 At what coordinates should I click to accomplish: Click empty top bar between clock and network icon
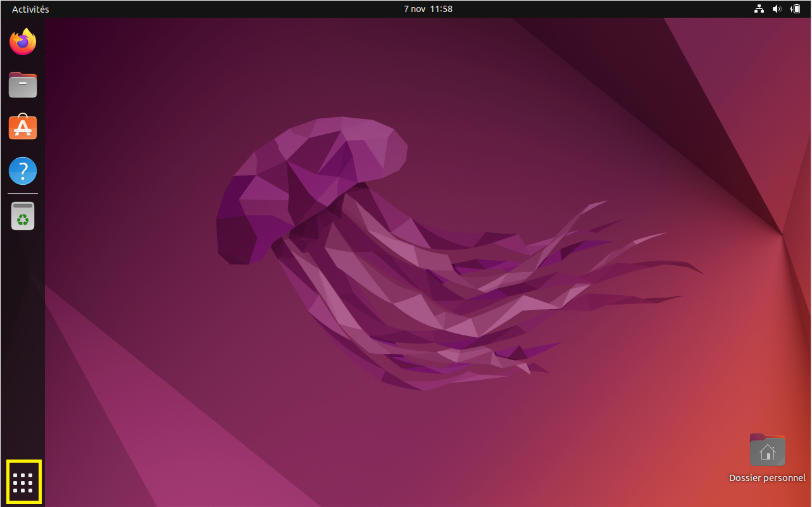pos(601,9)
